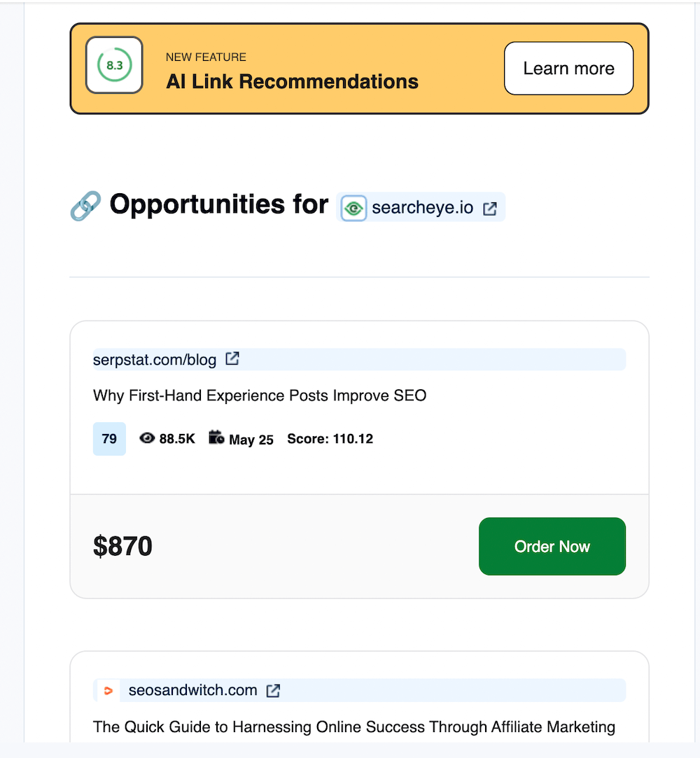Click the seosandwitch.com orange favicon
The width and height of the screenshot is (700, 758).
(108, 691)
